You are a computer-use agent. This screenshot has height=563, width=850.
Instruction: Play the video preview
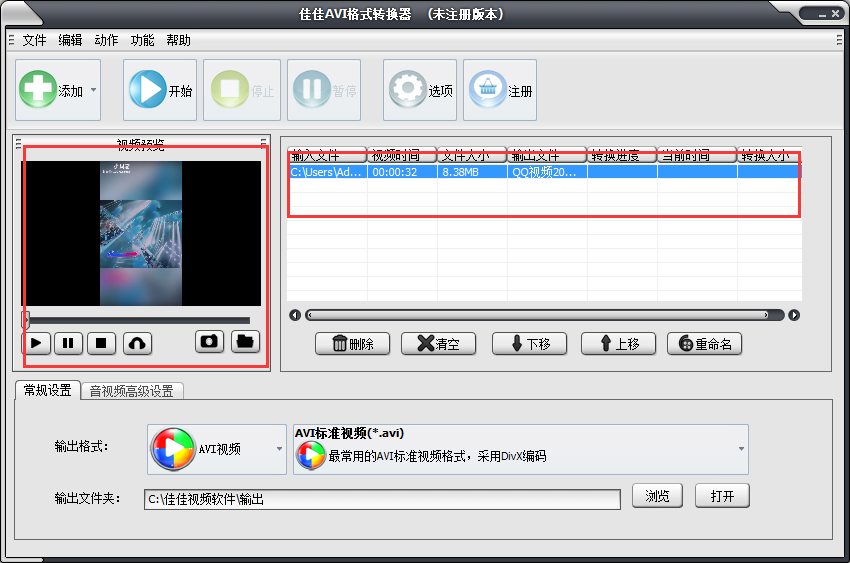[x=36, y=343]
